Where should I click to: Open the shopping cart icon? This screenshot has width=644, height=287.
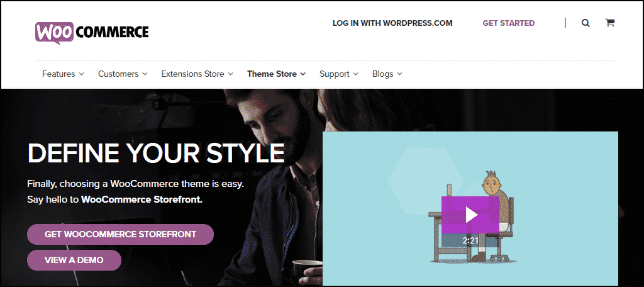pos(610,23)
